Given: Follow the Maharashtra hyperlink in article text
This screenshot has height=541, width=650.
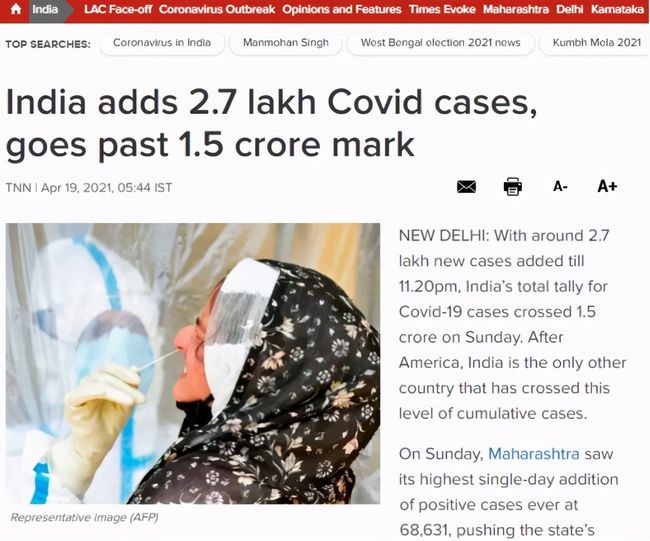Looking at the screenshot, I should [x=534, y=454].
